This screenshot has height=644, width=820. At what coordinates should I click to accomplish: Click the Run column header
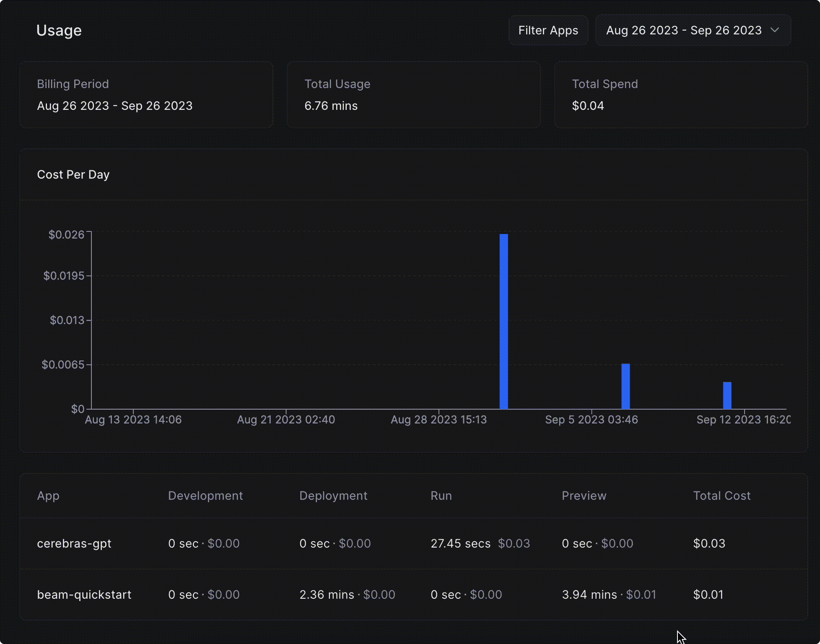click(x=441, y=496)
